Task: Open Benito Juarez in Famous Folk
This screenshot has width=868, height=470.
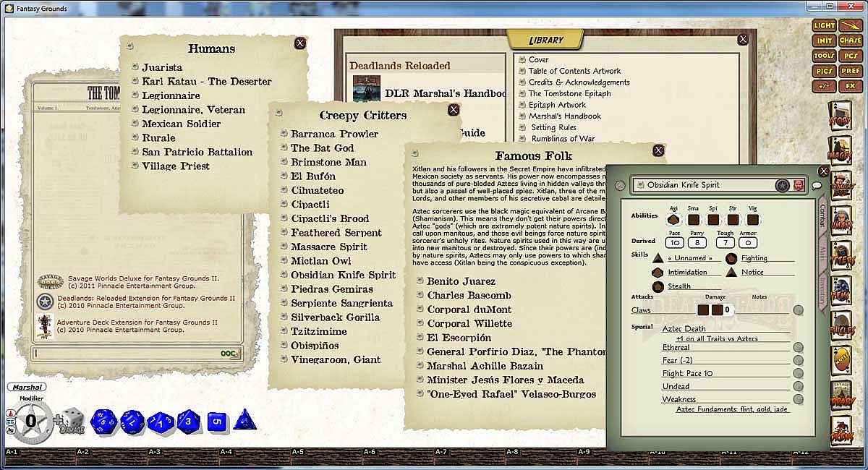Action: tap(461, 281)
